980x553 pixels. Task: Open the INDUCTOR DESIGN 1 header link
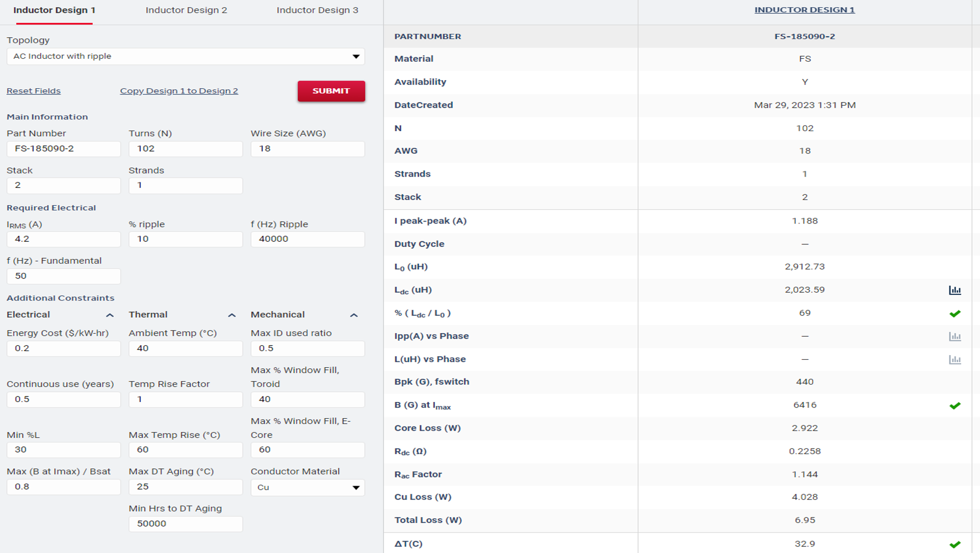point(804,10)
